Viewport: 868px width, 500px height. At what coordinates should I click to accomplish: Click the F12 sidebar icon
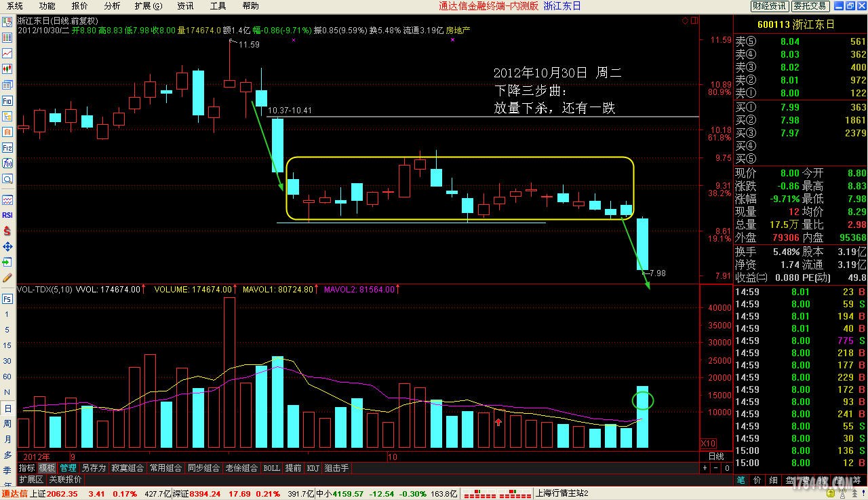pos(7,147)
